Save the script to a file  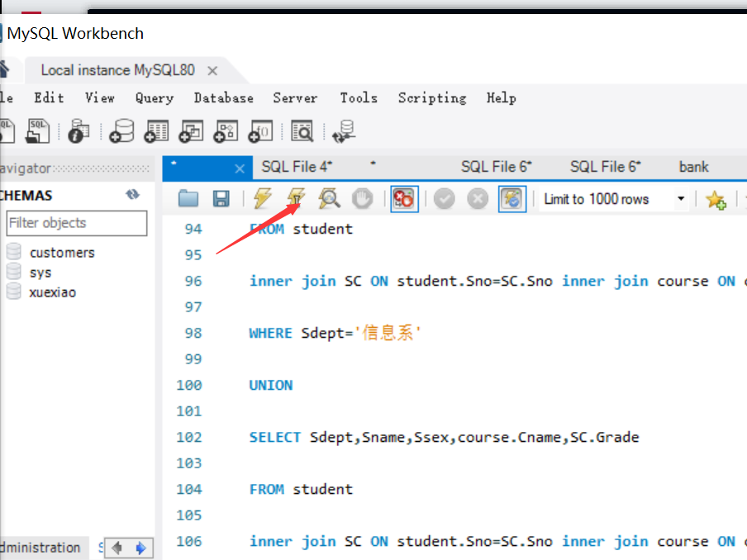pos(221,198)
